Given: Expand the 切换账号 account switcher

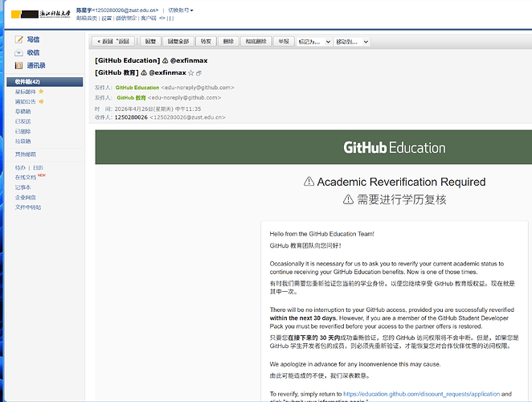Looking at the screenshot, I should [181, 10].
